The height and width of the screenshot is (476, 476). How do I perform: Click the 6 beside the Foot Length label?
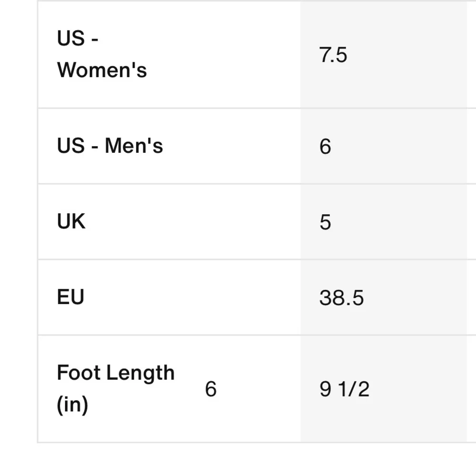pyautogui.click(x=210, y=389)
